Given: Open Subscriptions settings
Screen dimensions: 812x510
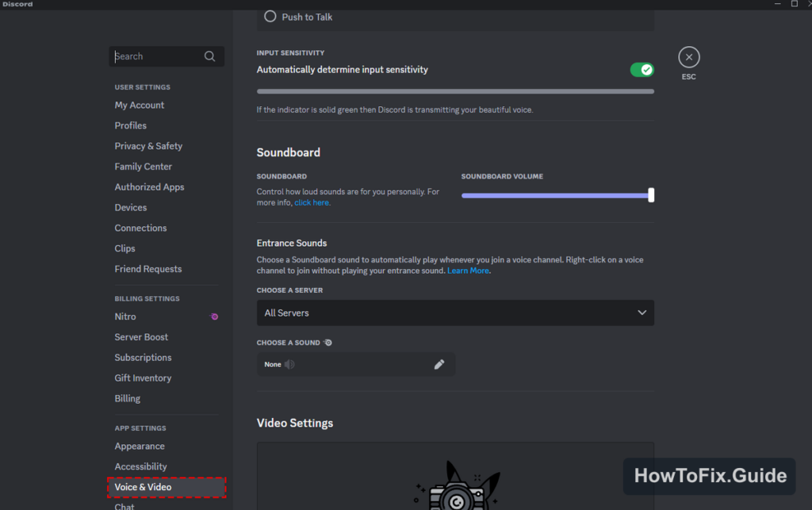Looking at the screenshot, I should (143, 357).
